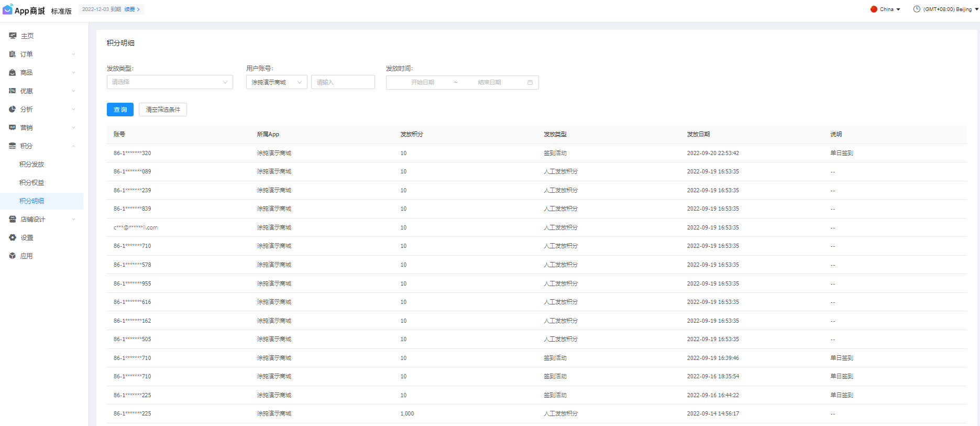The image size is (980, 426).
Task: Select account 86-1*******239 cell
Action: 133,190
